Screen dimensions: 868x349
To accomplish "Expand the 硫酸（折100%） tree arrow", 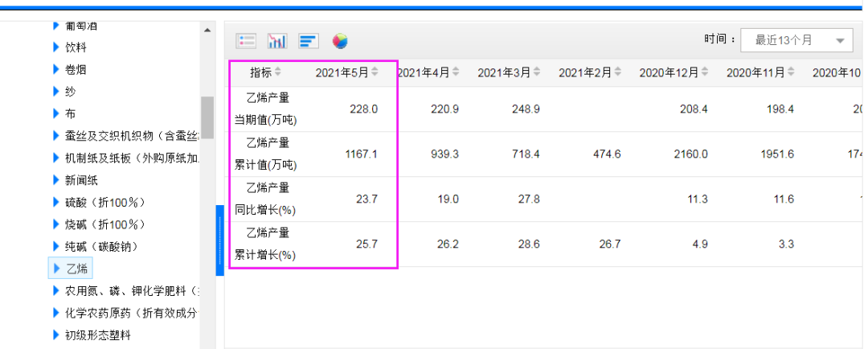I will tap(56, 202).
